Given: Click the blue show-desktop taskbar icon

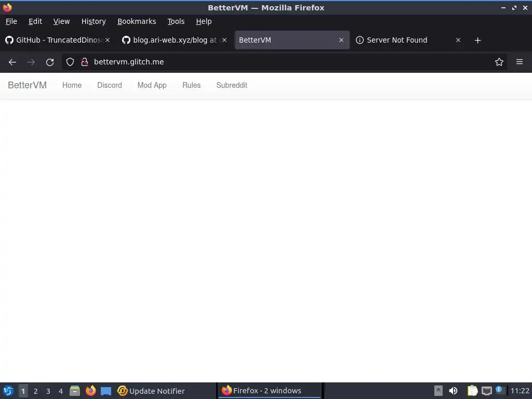Looking at the screenshot, I should click(106, 391).
